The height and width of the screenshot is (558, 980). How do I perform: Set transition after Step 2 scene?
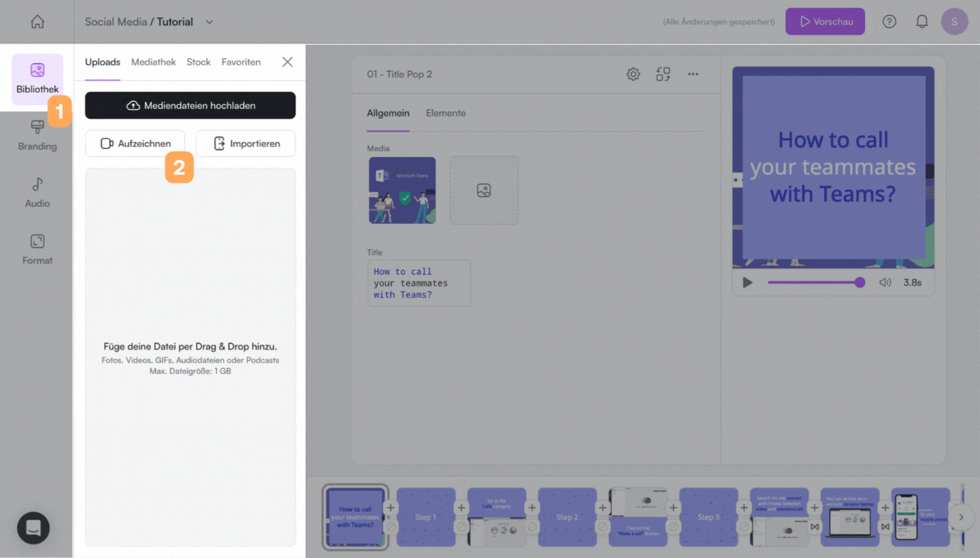pos(603,527)
